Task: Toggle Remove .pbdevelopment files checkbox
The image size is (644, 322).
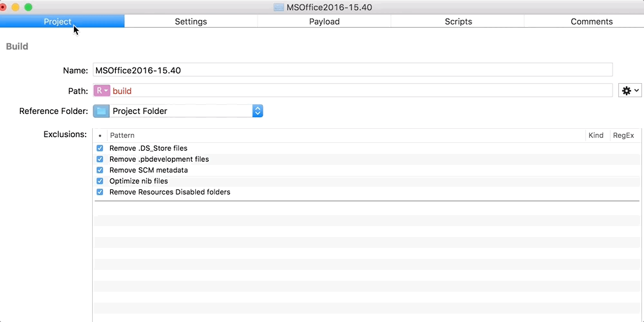Action: click(x=100, y=159)
